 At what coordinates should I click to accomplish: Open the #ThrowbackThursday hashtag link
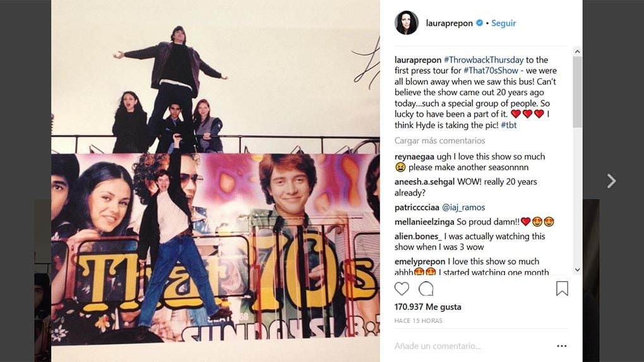(484, 60)
